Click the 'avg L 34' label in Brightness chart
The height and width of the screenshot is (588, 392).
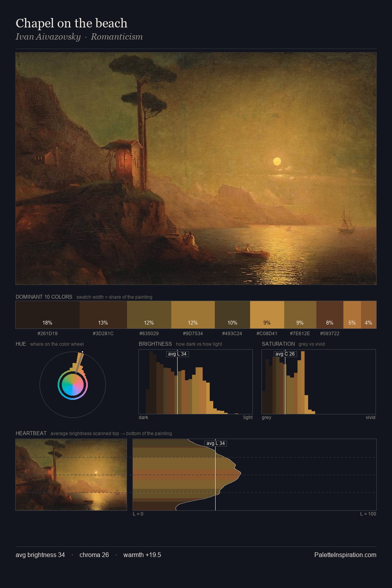tap(178, 354)
